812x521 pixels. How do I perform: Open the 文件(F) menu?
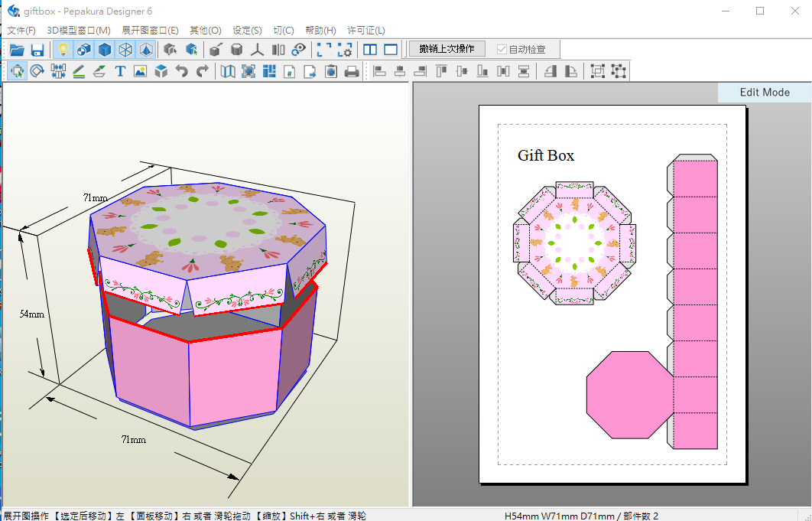[21, 31]
